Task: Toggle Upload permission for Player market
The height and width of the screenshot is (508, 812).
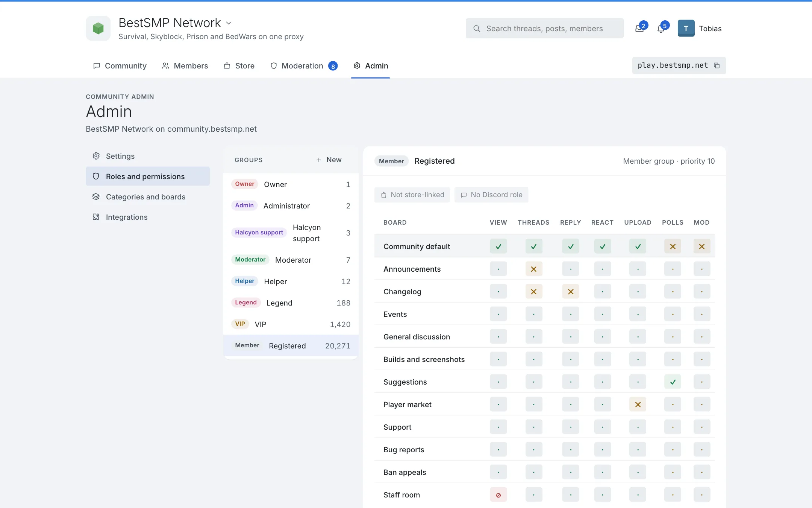Action: (638, 405)
